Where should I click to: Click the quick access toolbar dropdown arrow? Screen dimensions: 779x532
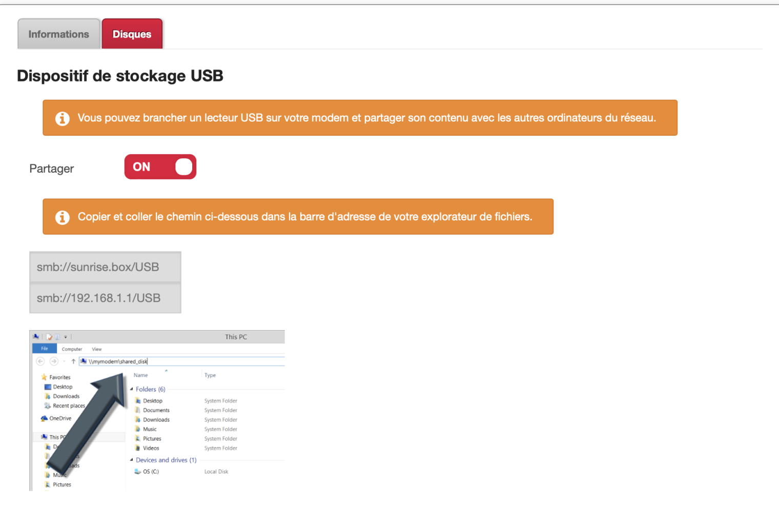click(66, 337)
